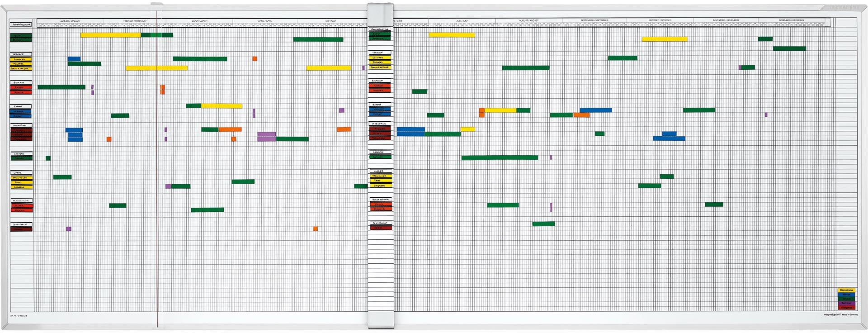This screenshot has height=333, width=868.
Task: Click the orange marker in the Sekretariat row
Action: [x=316, y=229]
